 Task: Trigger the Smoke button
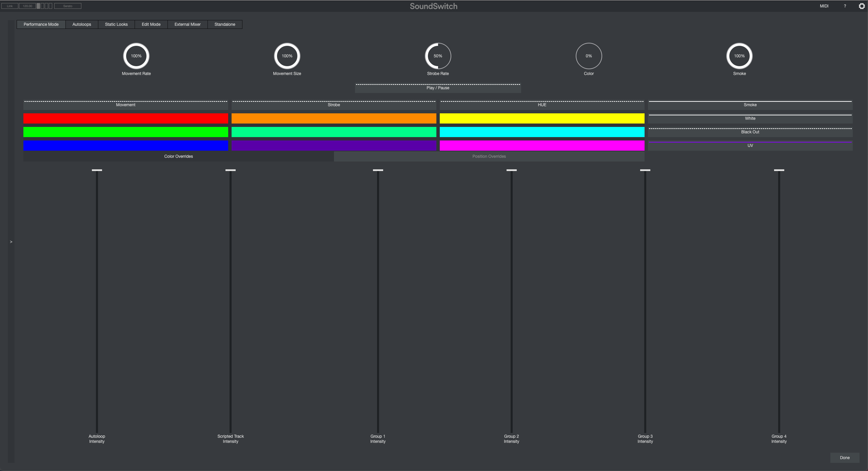tap(750, 105)
